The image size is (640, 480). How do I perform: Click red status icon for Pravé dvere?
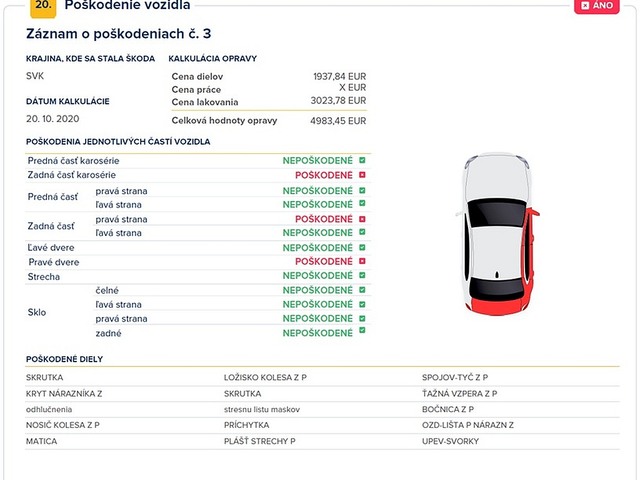[x=362, y=261]
